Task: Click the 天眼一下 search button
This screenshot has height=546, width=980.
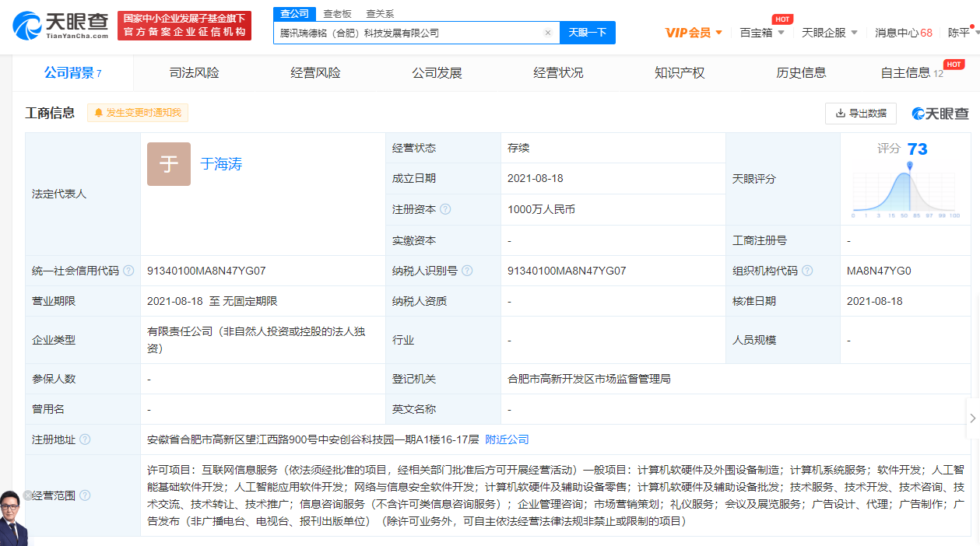Action: [x=587, y=33]
